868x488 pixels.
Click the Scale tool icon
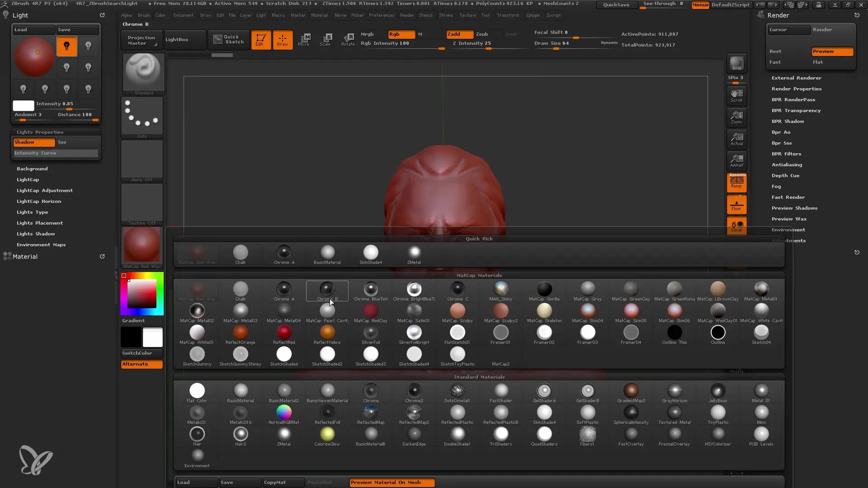pos(325,39)
